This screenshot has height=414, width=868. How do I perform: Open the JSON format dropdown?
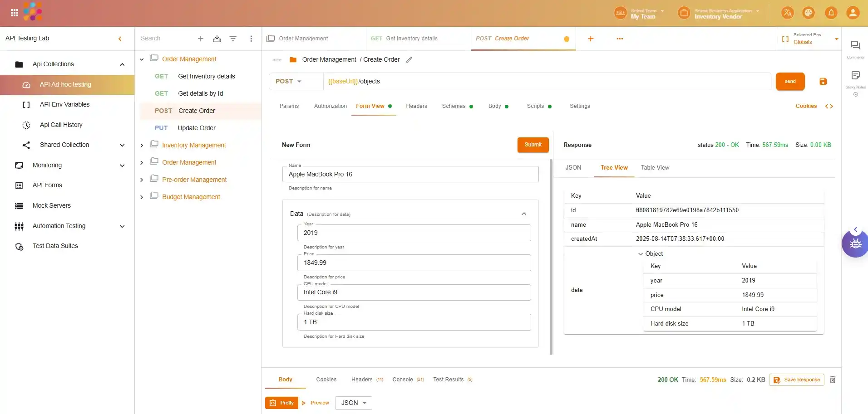point(353,403)
